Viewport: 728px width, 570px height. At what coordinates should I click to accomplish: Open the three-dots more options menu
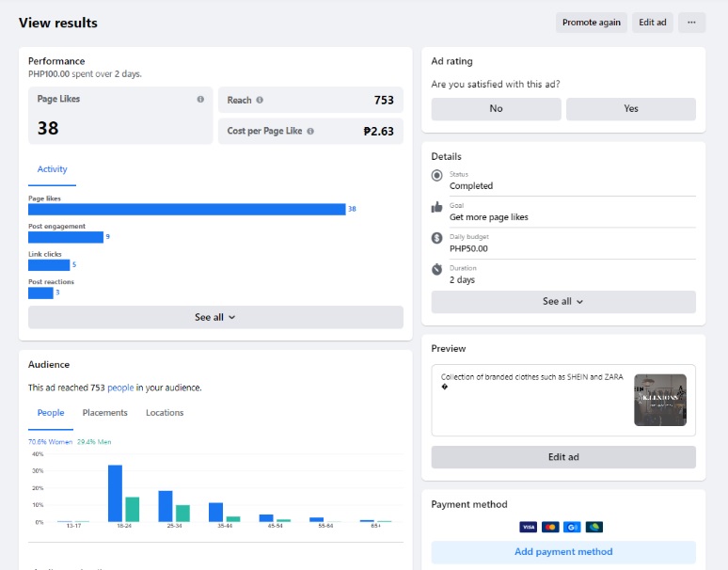click(x=691, y=23)
